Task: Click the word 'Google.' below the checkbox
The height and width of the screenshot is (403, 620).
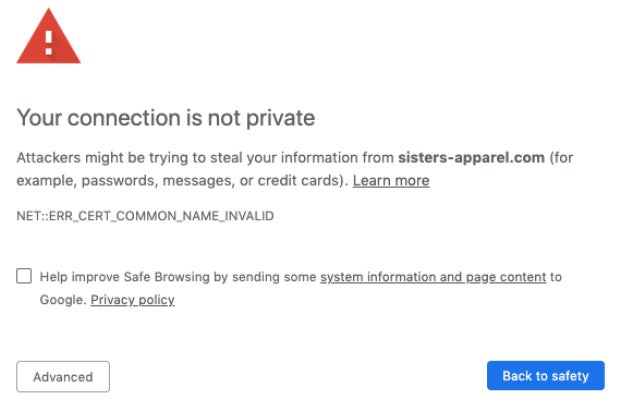Action: click(x=63, y=300)
